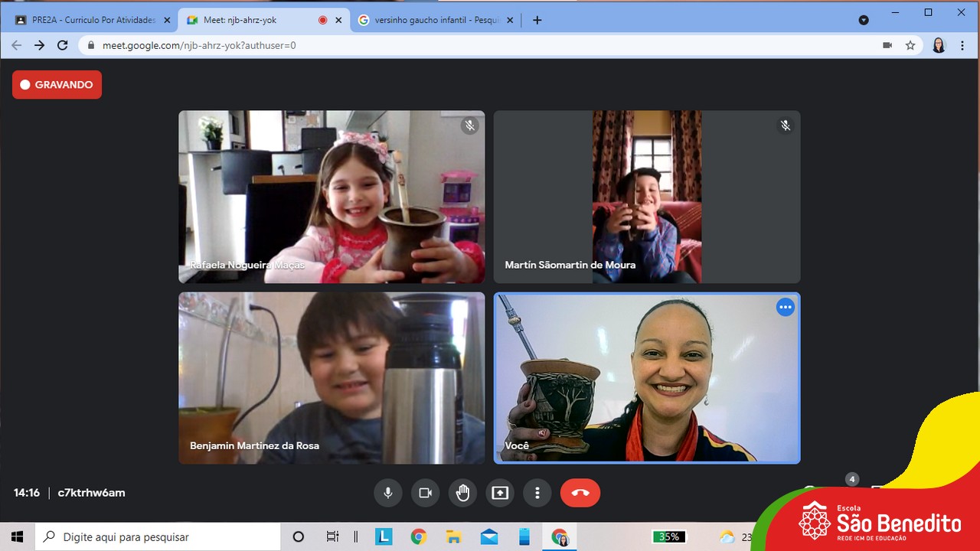
Task: Switch to PRE2A Currículo Por Atividades tab
Action: point(93,20)
